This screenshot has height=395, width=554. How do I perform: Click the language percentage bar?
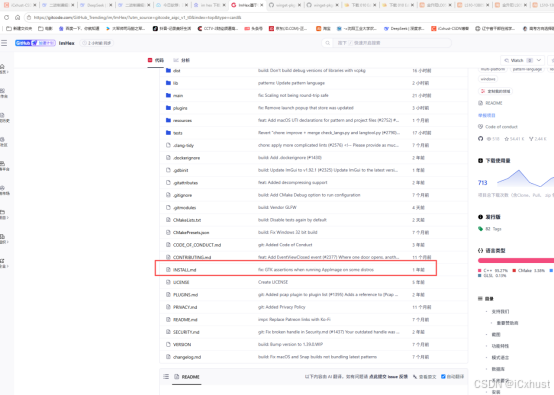click(516, 260)
